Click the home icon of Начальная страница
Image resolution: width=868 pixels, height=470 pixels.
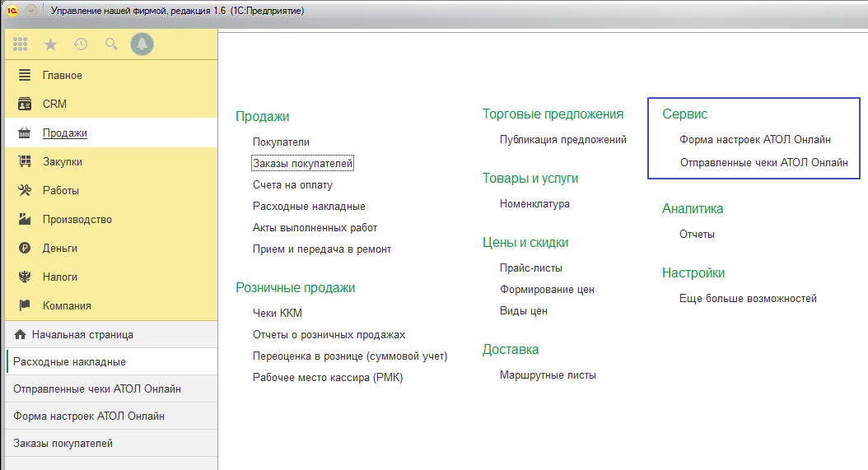(x=21, y=334)
